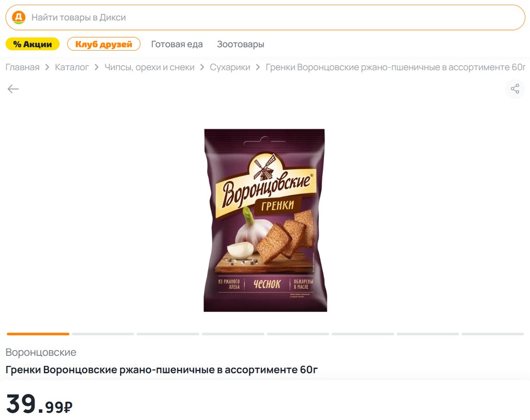530x420 pixels.
Task: Click the chevron after Сухарики breadcrumb
Action: [258, 67]
